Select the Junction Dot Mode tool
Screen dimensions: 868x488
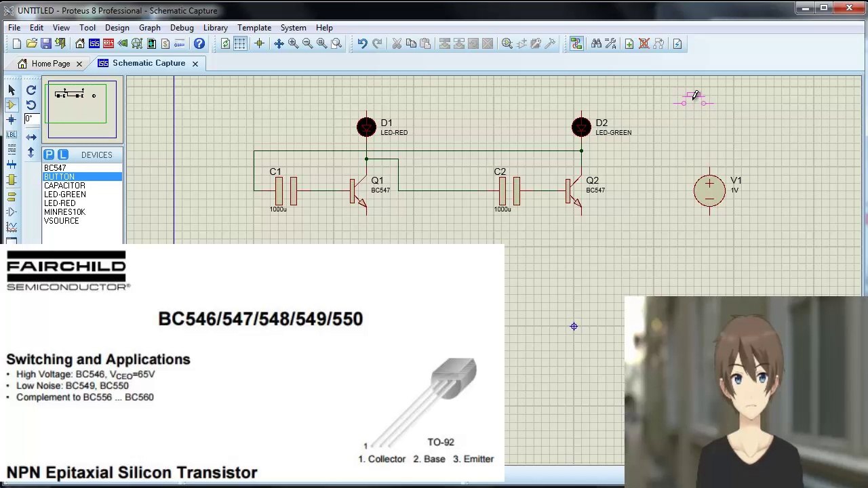pyautogui.click(x=12, y=120)
